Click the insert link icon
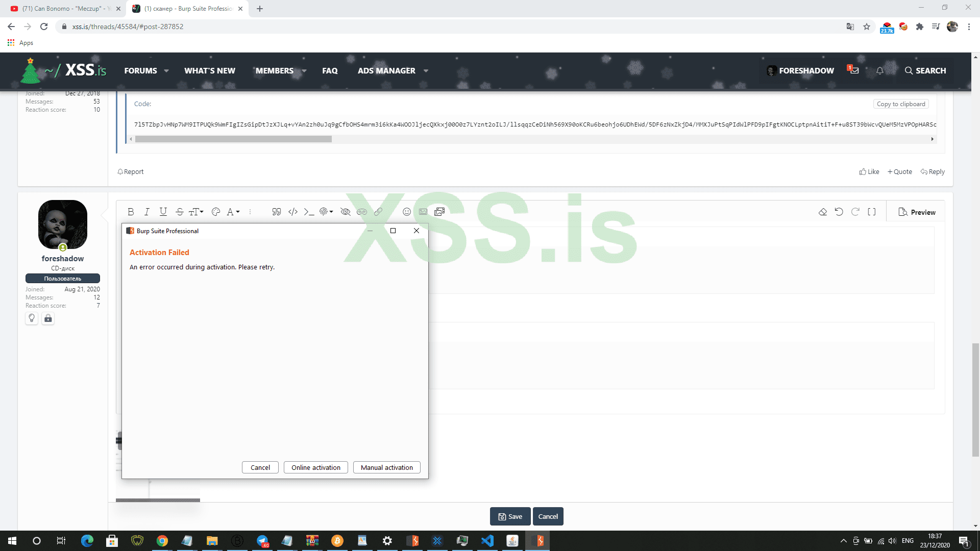This screenshot has height=551, width=980. coord(378,212)
